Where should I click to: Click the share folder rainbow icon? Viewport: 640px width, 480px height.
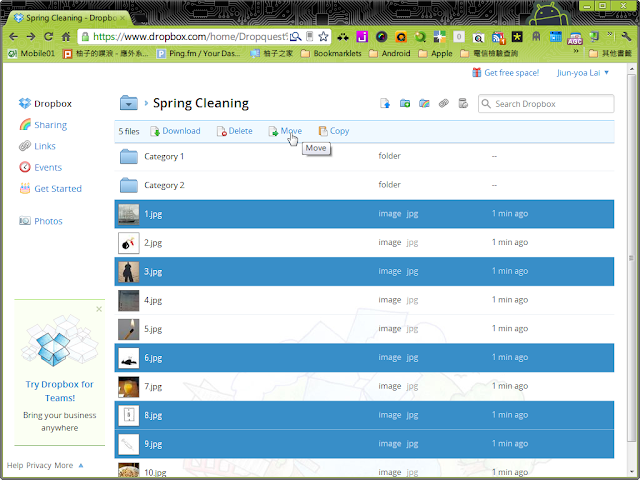(x=424, y=104)
